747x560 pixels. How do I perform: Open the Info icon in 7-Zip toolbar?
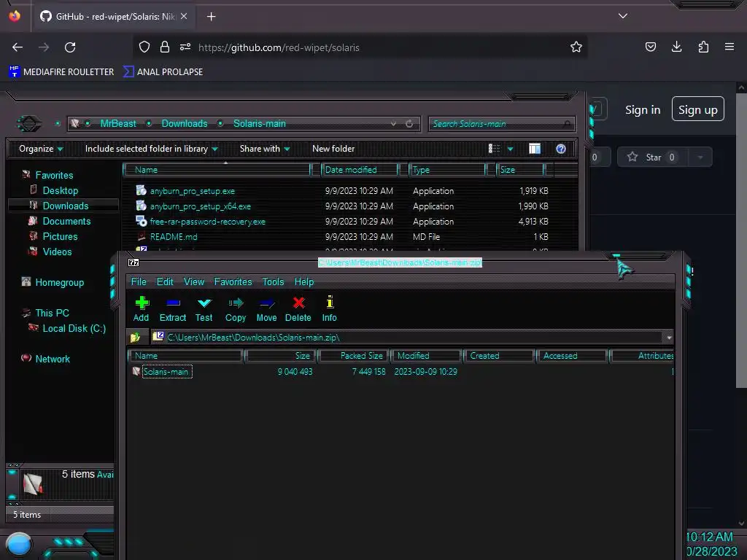click(329, 309)
